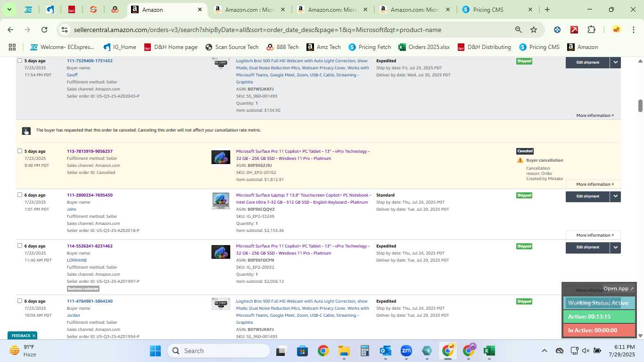Screen dimensions: 644x362
Task: Expand dropdown beside LORRAINE's Edit shipment
Action: [x=615, y=247]
